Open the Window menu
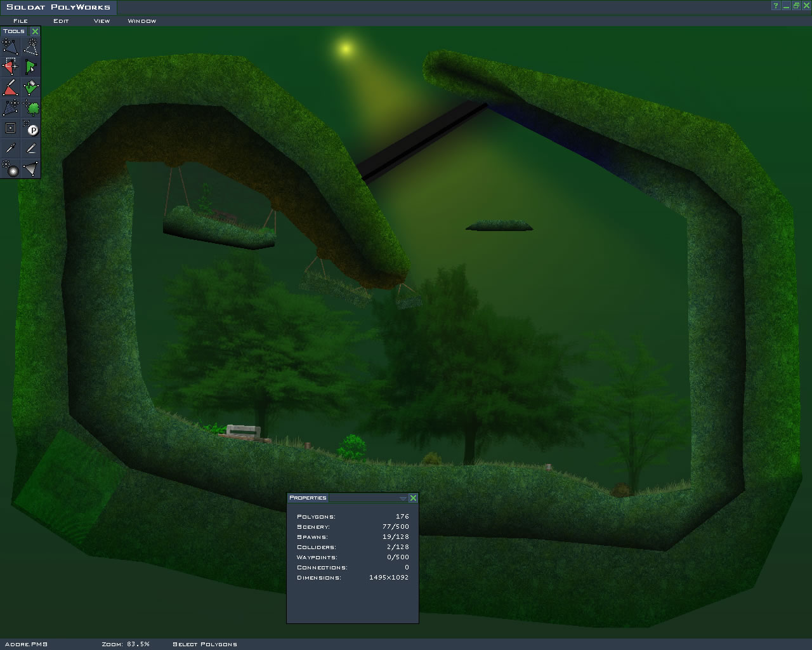 click(x=141, y=21)
